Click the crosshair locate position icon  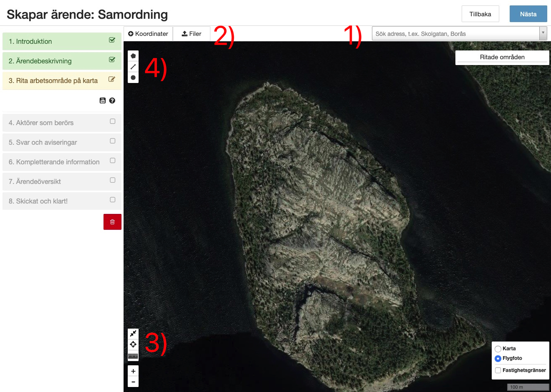pyautogui.click(x=133, y=344)
